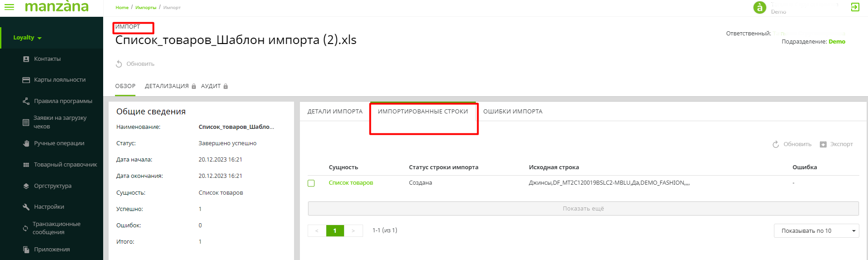Click the Карты лояльности card icon
Viewport: 868px width, 260px height.
pos(26,80)
